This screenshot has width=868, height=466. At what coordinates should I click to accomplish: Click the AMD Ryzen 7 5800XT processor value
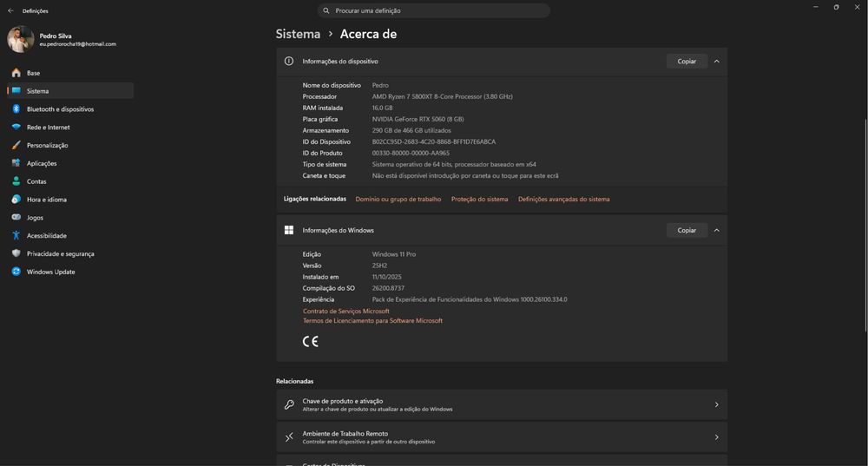[x=442, y=96]
